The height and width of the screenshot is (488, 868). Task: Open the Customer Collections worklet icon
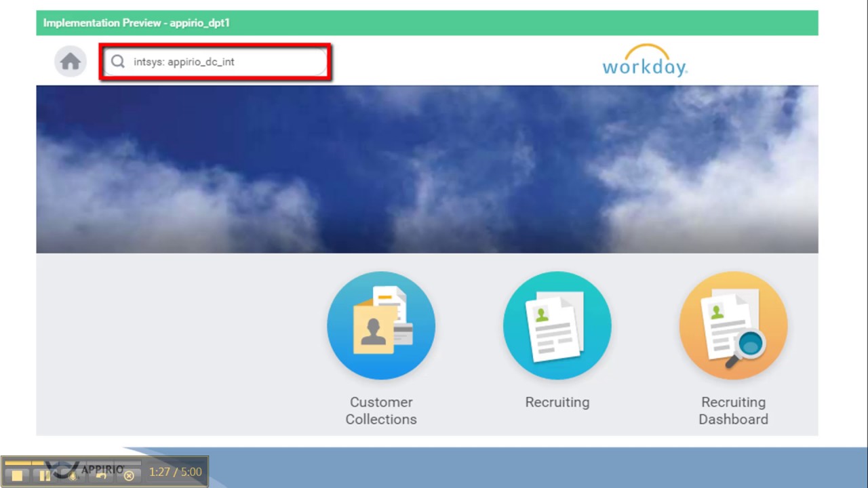tap(381, 325)
